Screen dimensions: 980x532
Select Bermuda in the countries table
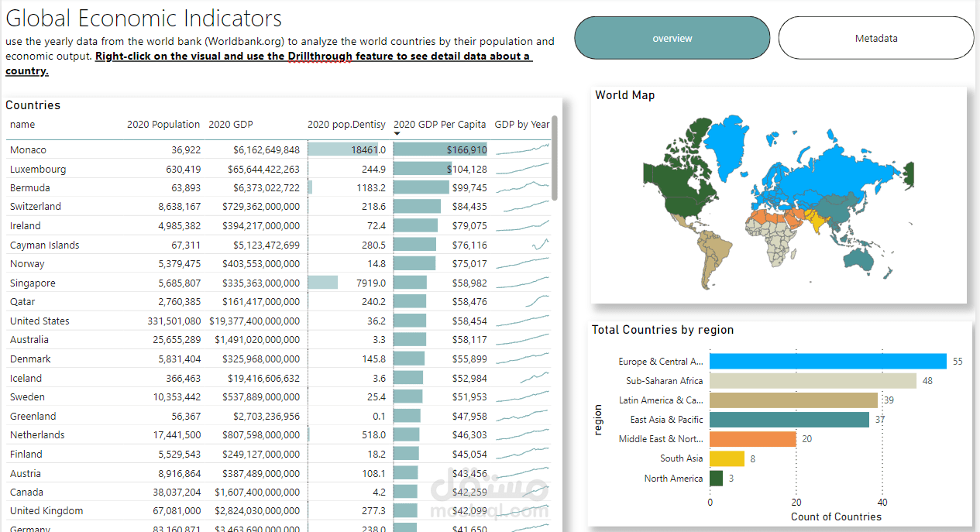(30, 188)
